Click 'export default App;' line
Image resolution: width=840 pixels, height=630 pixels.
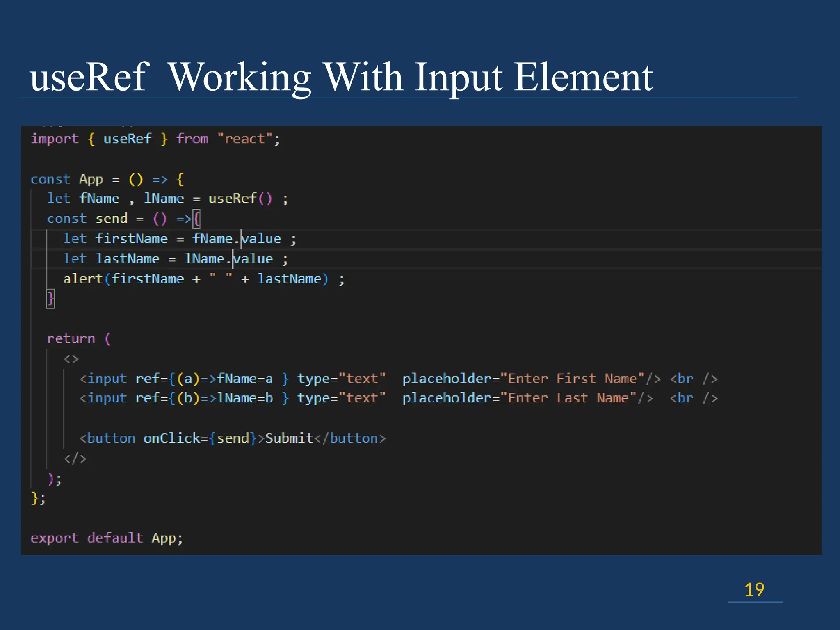tap(107, 538)
